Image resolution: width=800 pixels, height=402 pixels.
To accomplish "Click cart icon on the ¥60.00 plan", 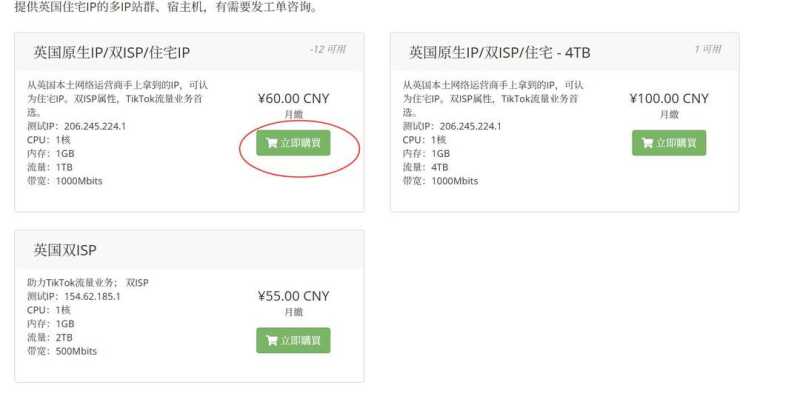I will [x=272, y=143].
